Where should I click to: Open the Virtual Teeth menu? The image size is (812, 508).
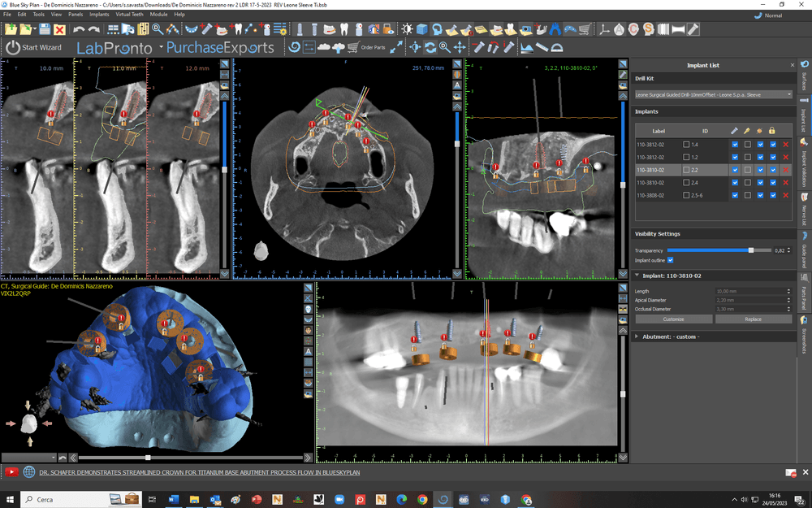pyautogui.click(x=129, y=15)
